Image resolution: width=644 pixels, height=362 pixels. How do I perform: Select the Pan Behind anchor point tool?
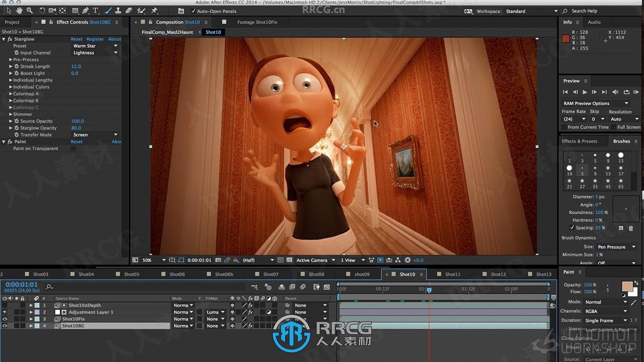click(x=62, y=11)
